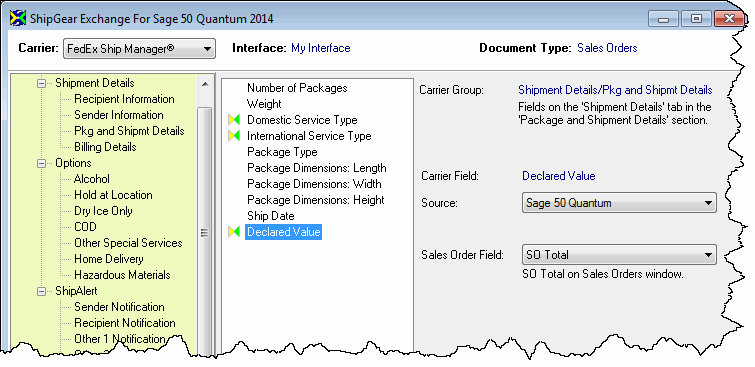Select Package Type in field list
This screenshot has width=755, height=367.
click(x=282, y=152)
